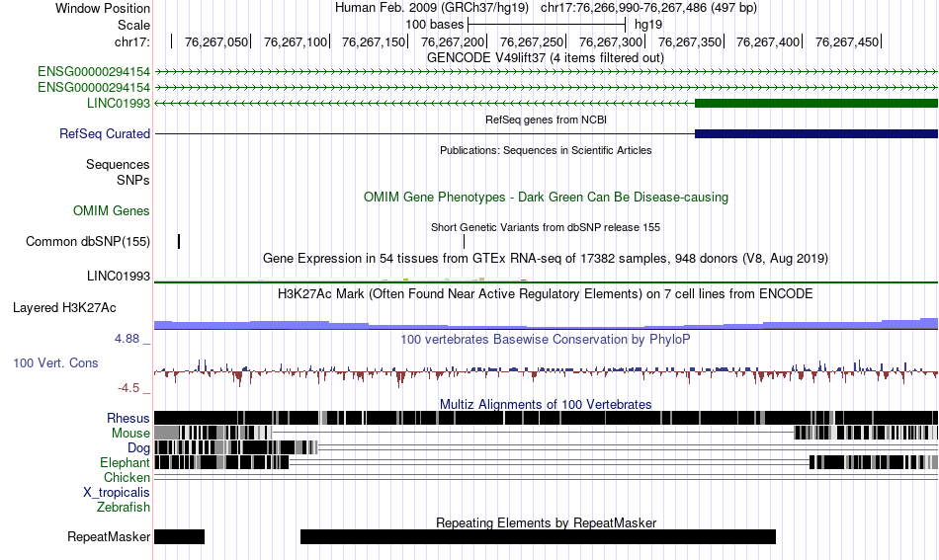This screenshot has height=560, width=939.
Task: Select the Chicken alignment row label
Action: pyautogui.click(x=127, y=477)
